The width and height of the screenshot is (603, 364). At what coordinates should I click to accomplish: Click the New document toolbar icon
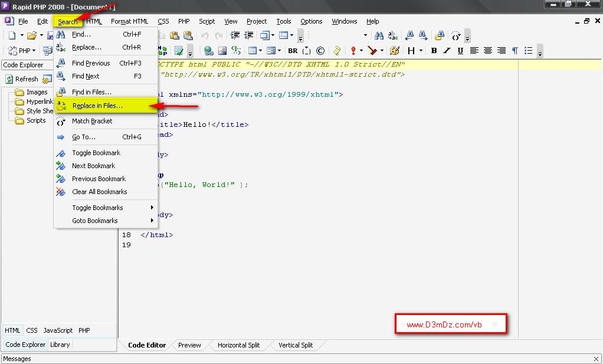(12, 36)
